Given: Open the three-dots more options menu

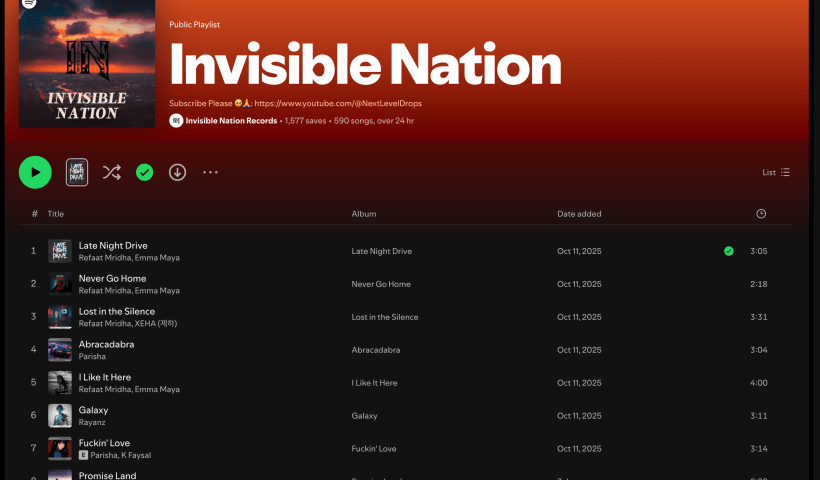Looking at the screenshot, I should pyautogui.click(x=210, y=172).
